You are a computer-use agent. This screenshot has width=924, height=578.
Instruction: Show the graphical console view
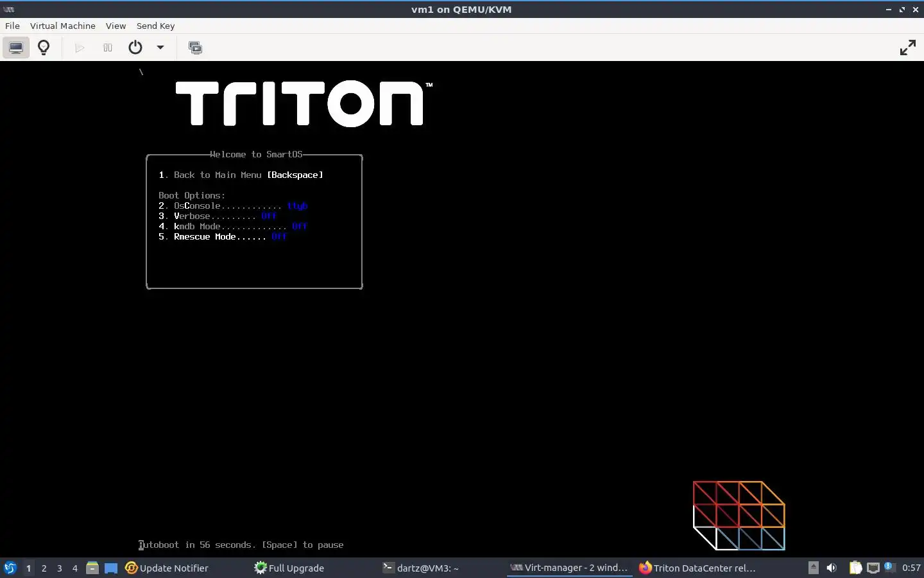pyautogui.click(x=16, y=48)
